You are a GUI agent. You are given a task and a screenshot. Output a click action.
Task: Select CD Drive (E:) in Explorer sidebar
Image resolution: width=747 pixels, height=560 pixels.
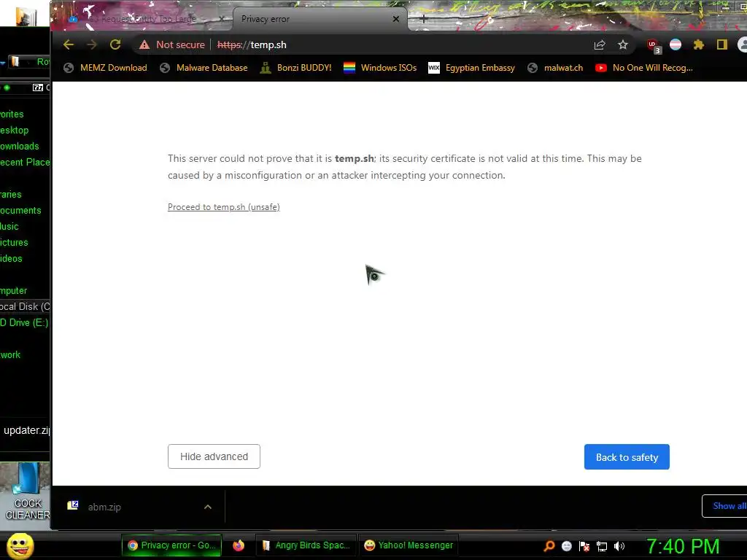[24, 323]
